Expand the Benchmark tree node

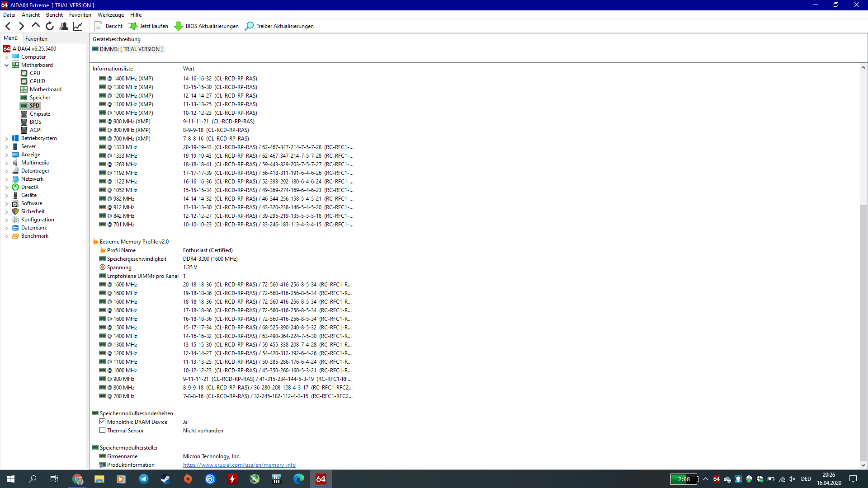point(7,236)
